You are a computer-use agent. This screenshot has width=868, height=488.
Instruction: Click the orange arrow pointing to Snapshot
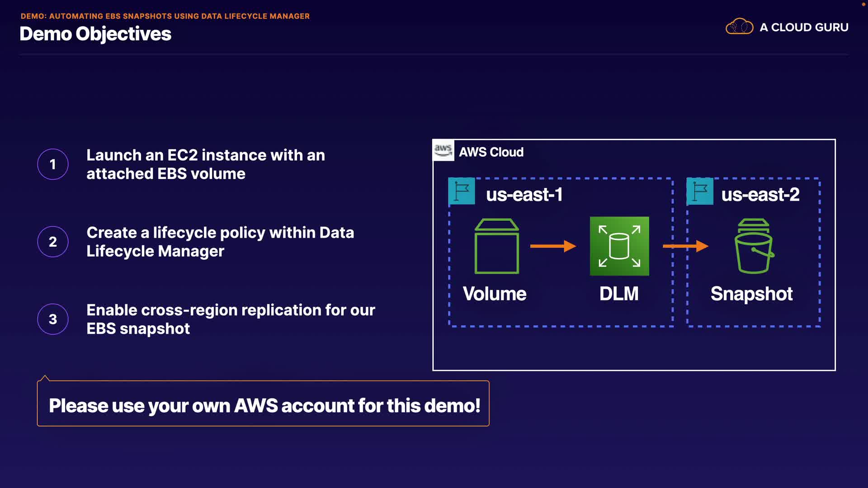(x=685, y=246)
